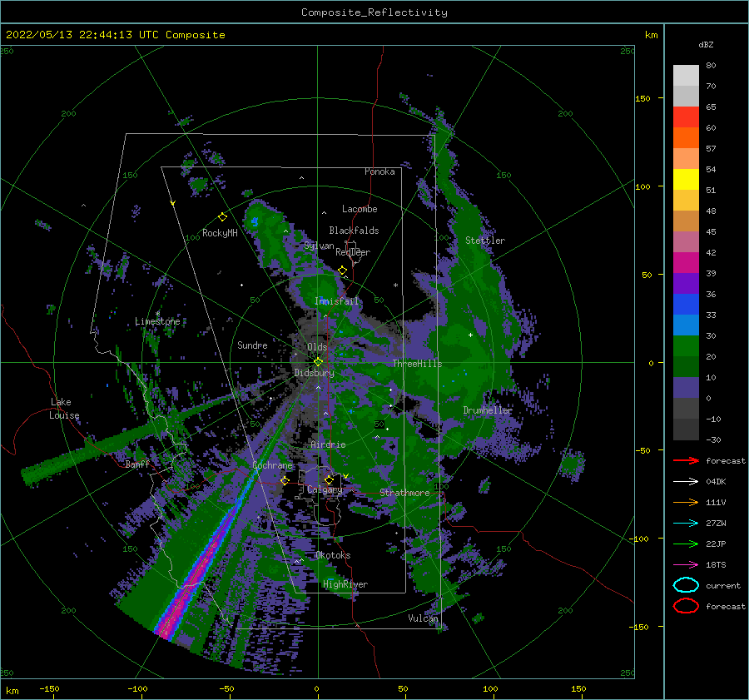Click the Composite_Reflectivity title
749x700 pixels.
coord(374,12)
